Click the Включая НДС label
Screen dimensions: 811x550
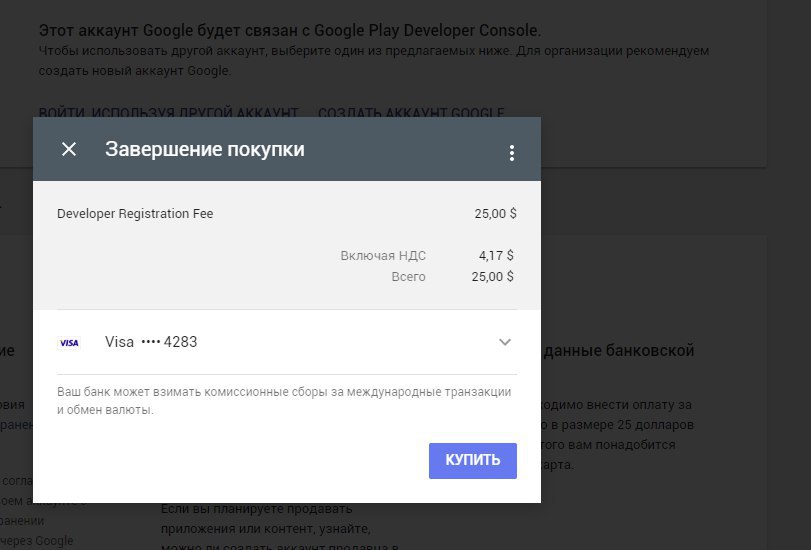383,256
